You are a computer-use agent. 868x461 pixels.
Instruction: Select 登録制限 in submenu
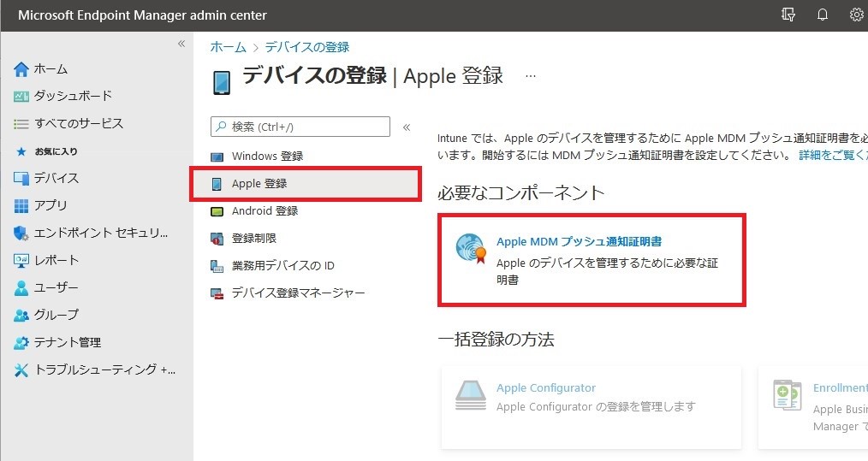click(x=254, y=239)
